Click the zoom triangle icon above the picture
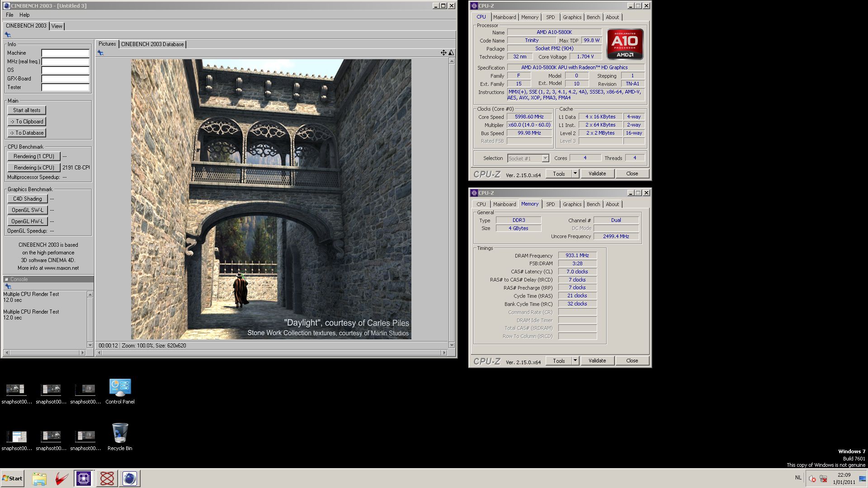 coord(451,53)
